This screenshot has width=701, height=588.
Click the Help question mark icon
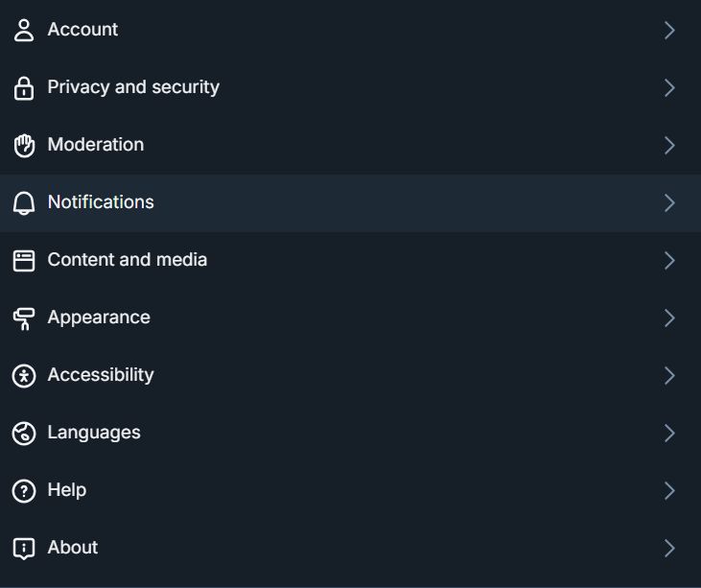[24, 491]
